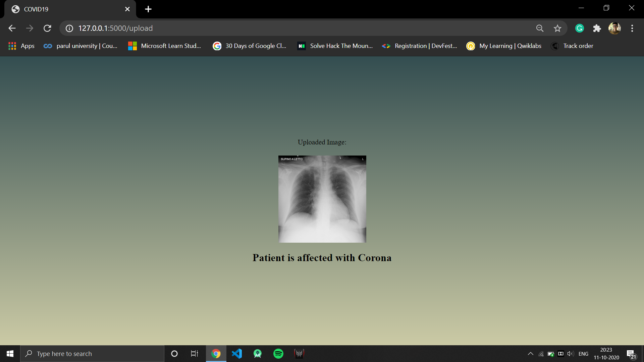Open the Apps bookmark shortcut
This screenshot has width=644, height=362.
pos(21,46)
